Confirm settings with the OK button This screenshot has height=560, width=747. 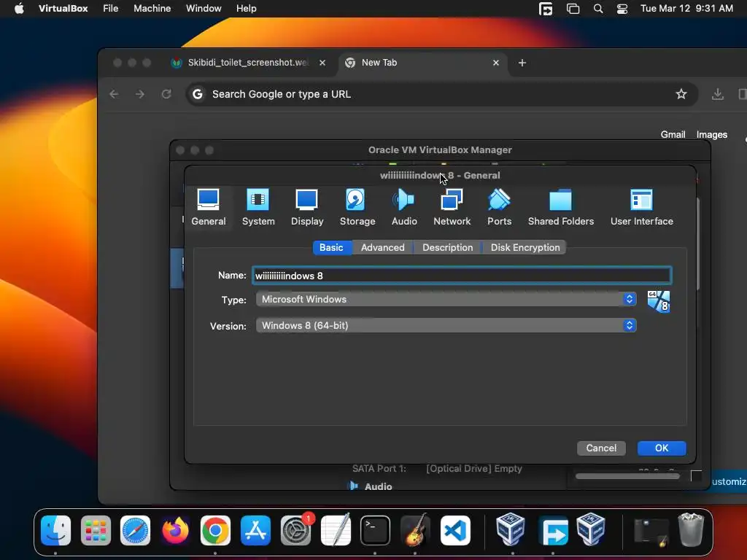[662, 448]
